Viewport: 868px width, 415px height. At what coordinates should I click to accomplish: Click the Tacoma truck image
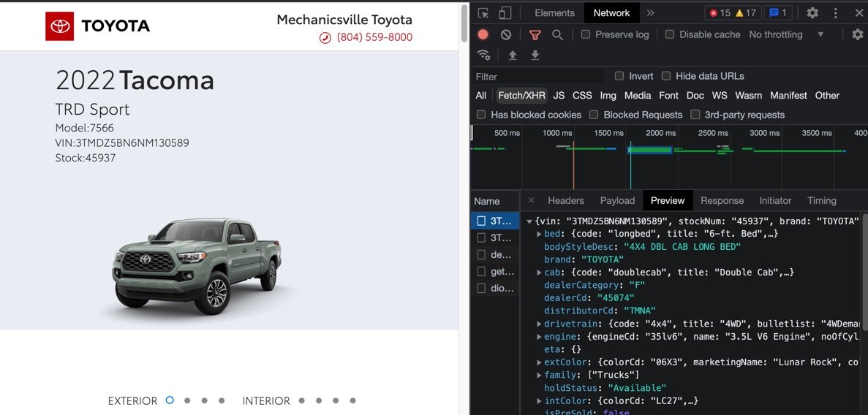197,265
